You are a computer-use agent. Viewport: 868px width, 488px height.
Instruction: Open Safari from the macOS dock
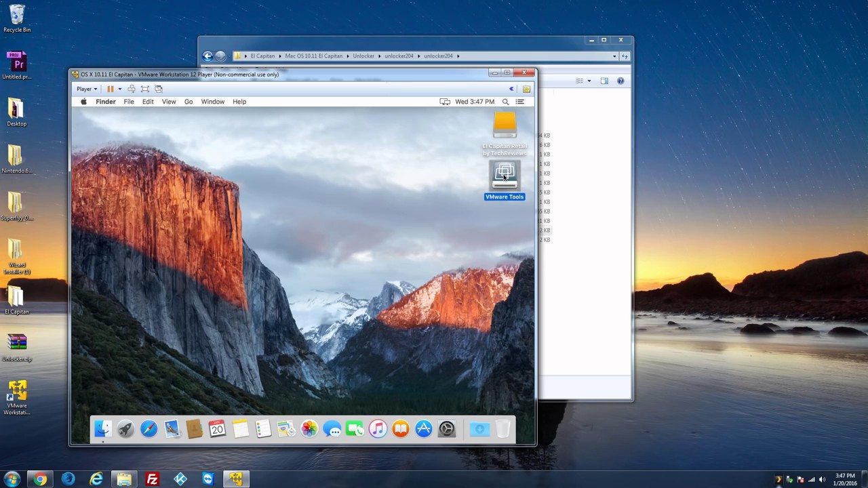pyautogui.click(x=149, y=429)
